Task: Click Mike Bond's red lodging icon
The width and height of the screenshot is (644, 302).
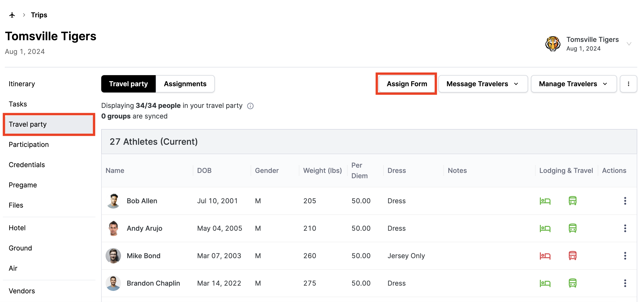Action: pos(545,256)
